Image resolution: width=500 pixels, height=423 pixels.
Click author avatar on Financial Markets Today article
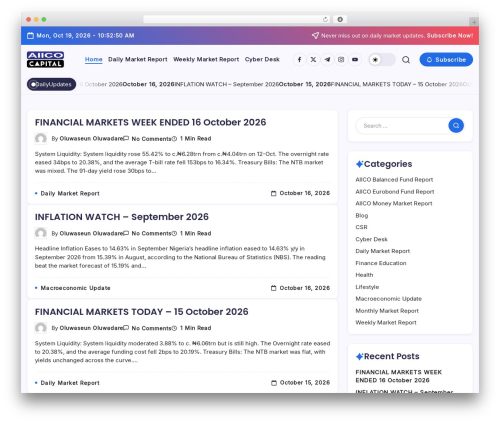(41, 328)
